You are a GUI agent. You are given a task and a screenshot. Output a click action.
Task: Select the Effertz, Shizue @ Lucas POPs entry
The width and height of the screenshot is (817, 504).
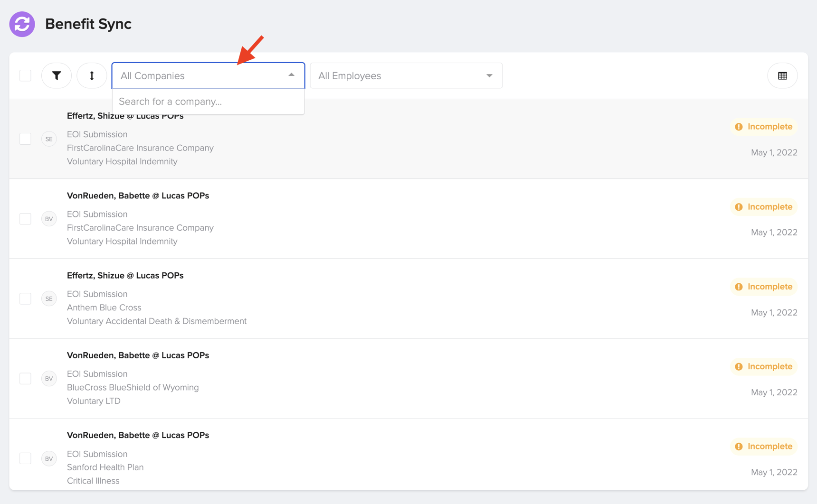click(x=125, y=115)
